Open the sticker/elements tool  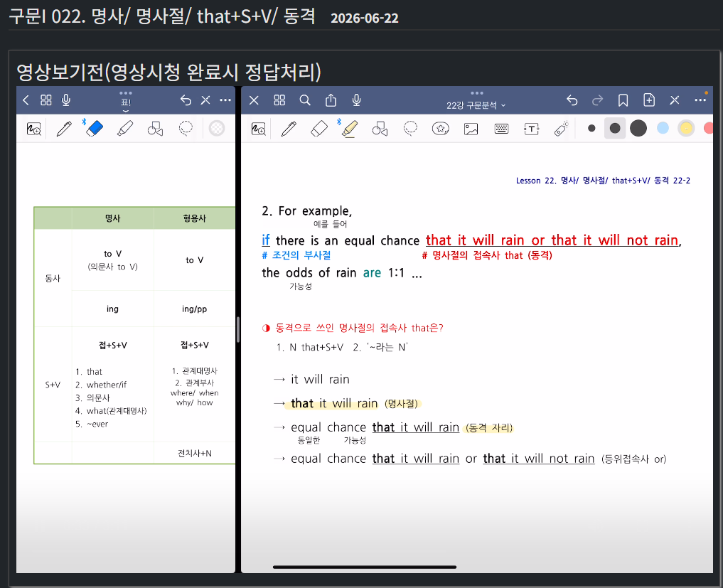pos(440,129)
